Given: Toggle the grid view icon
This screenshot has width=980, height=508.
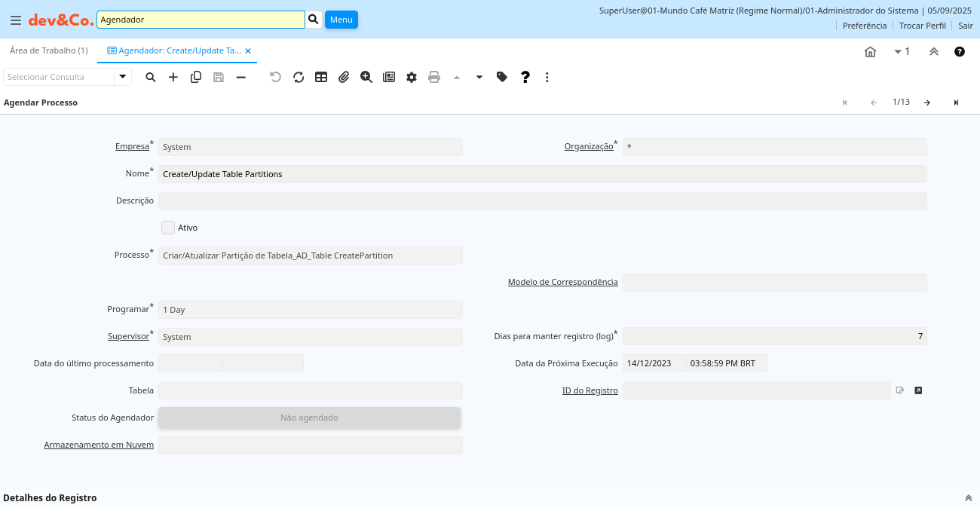Looking at the screenshot, I should pyautogui.click(x=321, y=77).
